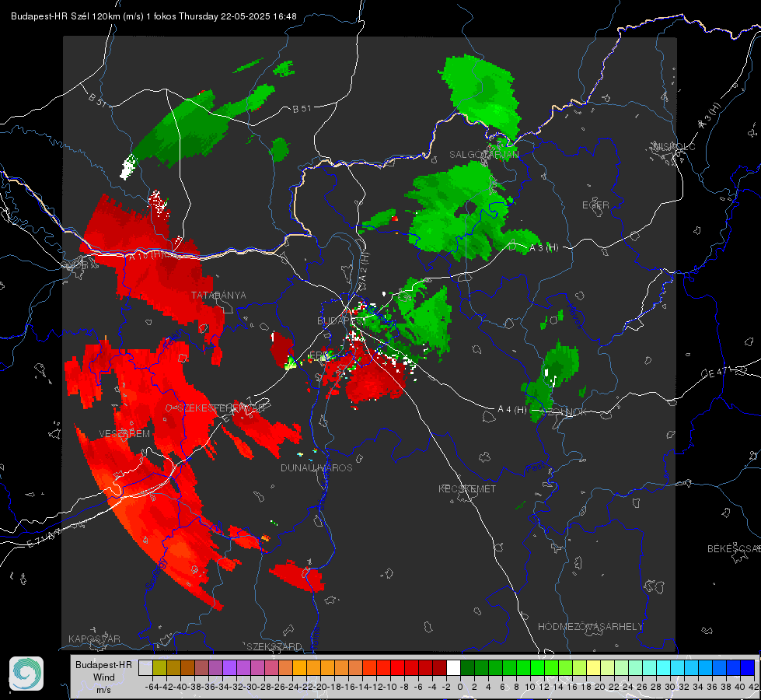Click the yellow swatch in the wind legend

(x=594, y=667)
